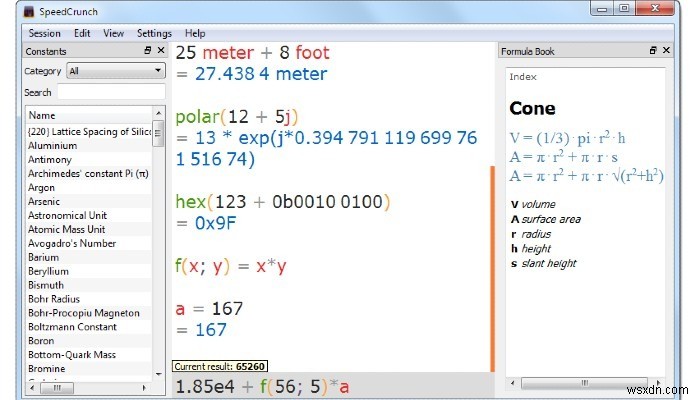Select Arsenic constant

click(x=89, y=201)
